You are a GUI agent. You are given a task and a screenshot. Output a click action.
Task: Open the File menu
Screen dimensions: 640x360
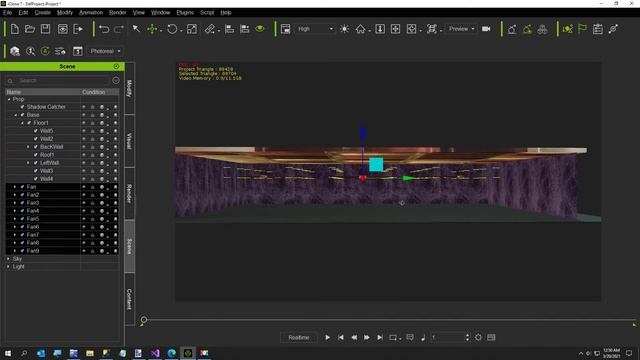[7, 13]
